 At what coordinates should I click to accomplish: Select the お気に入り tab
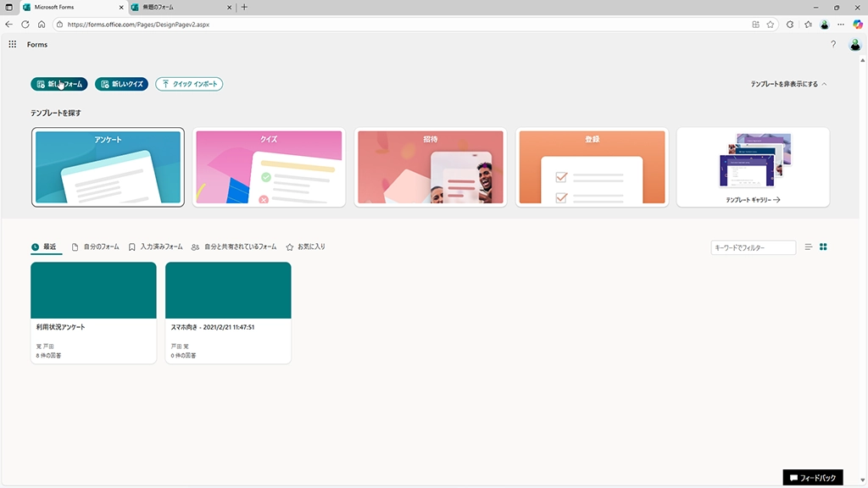click(306, 247)
